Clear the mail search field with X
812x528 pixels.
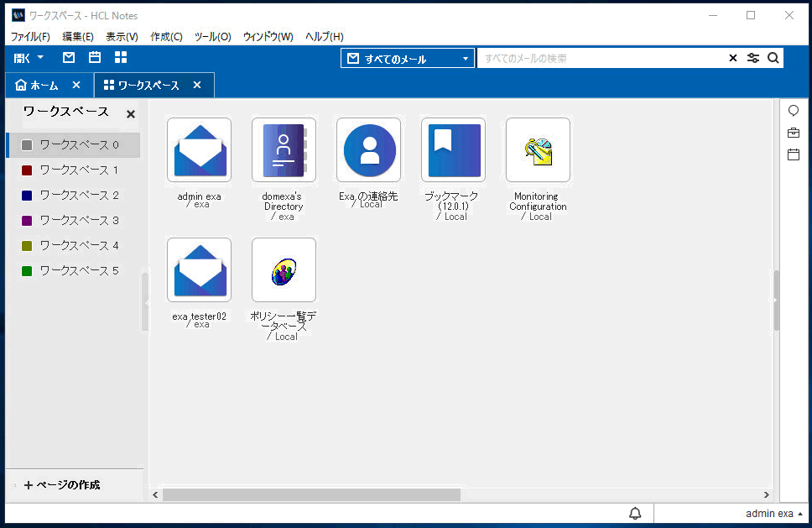[733, 58]
